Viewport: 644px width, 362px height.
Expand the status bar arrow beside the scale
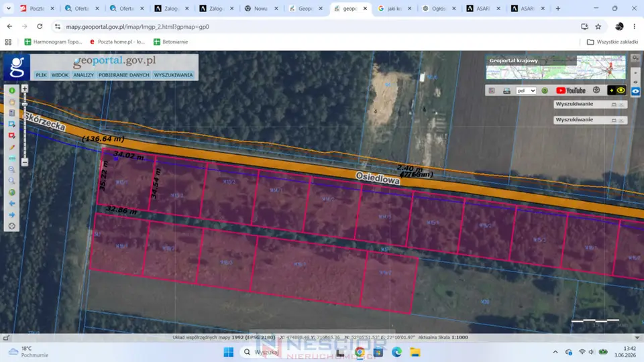(x=637, y=338)
